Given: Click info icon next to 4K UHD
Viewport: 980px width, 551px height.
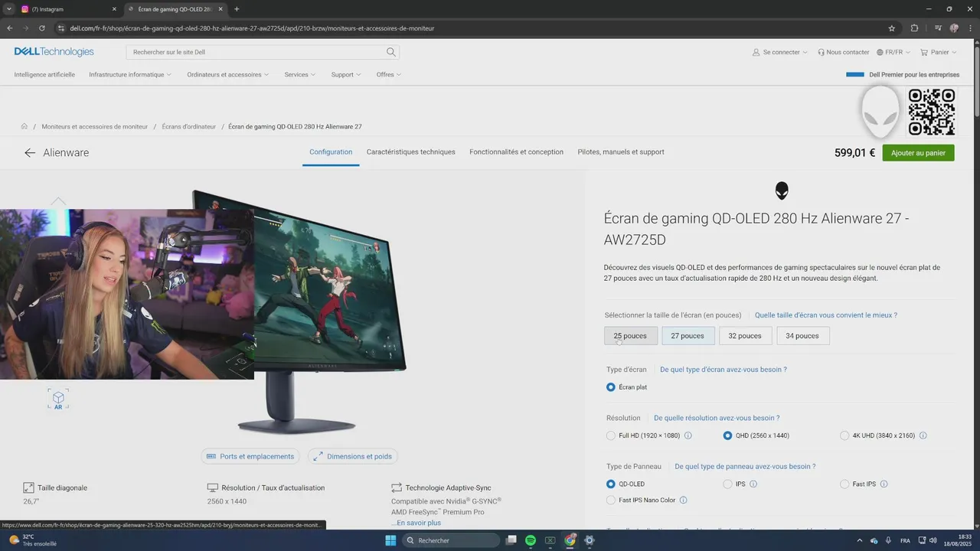Looking at the screenshot, I should click(923, 435).
